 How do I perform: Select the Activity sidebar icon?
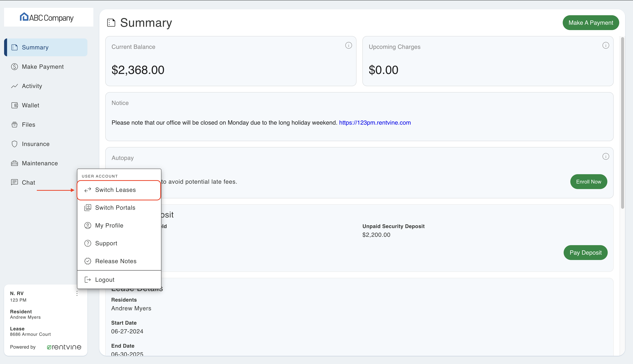(15, 86)
